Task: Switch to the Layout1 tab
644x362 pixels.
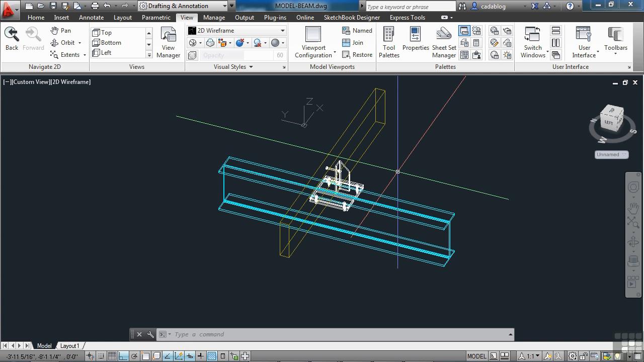Action: click(70, 346)
